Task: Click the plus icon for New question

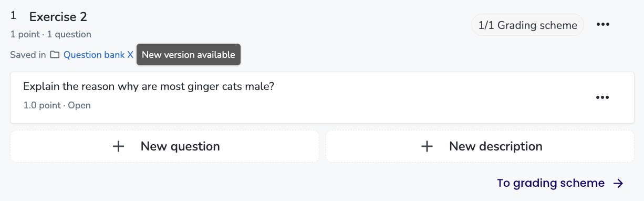Action: pos(119,146)
